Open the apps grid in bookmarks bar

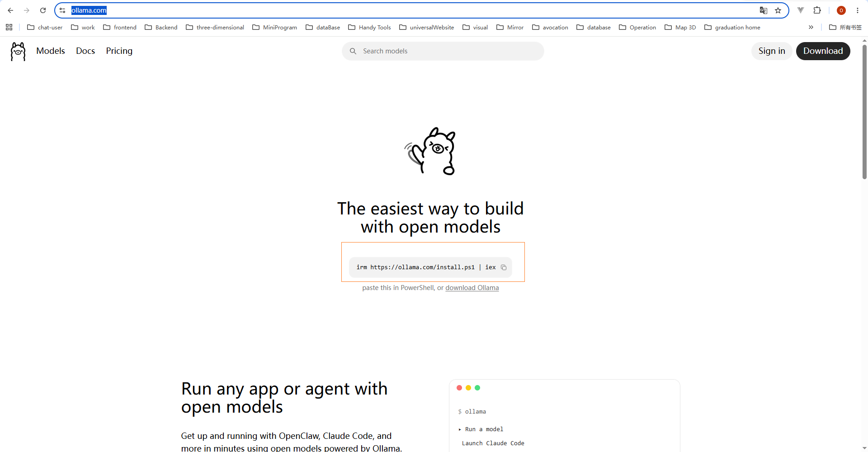pos(9,27)
